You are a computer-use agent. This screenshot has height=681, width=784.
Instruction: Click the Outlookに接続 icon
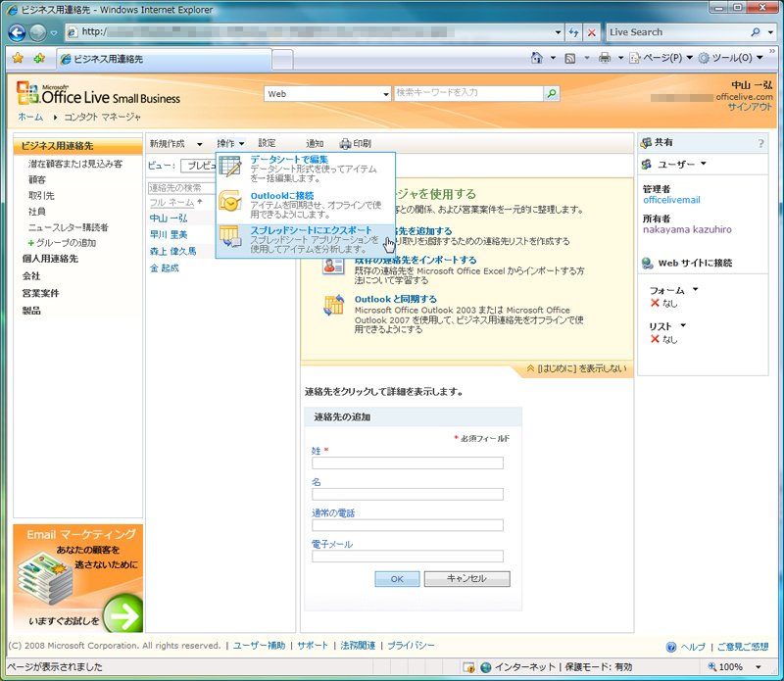tap(230, 201)
